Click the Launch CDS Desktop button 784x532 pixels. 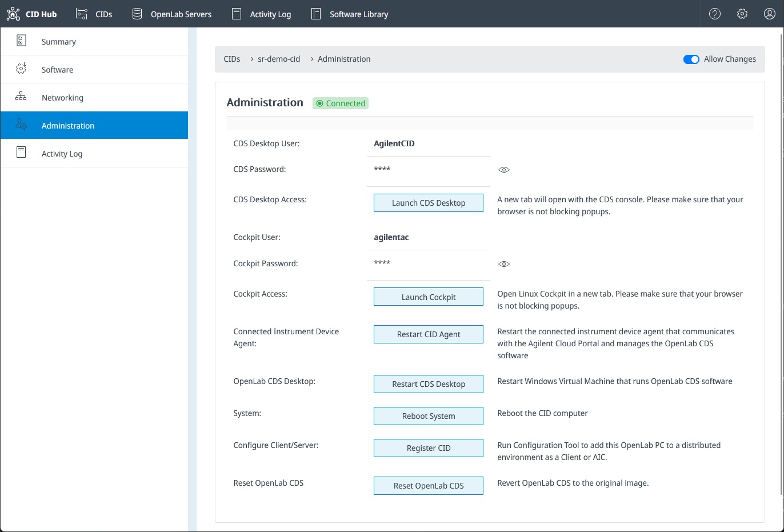pos(429,203)
